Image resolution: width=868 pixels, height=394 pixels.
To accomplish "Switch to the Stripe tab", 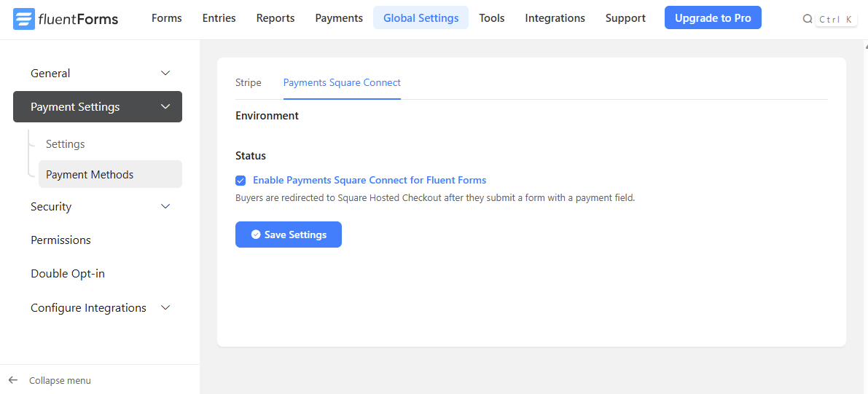I will pos(248,83).
